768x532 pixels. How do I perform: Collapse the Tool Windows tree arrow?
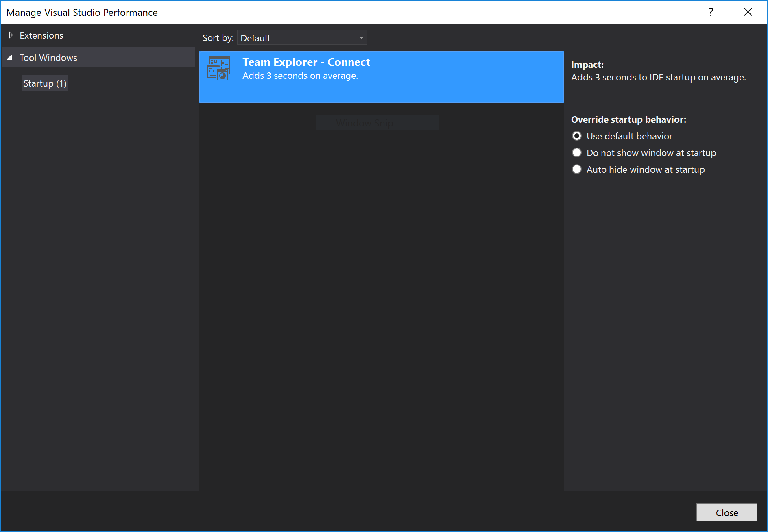click(x=10, y=58)
